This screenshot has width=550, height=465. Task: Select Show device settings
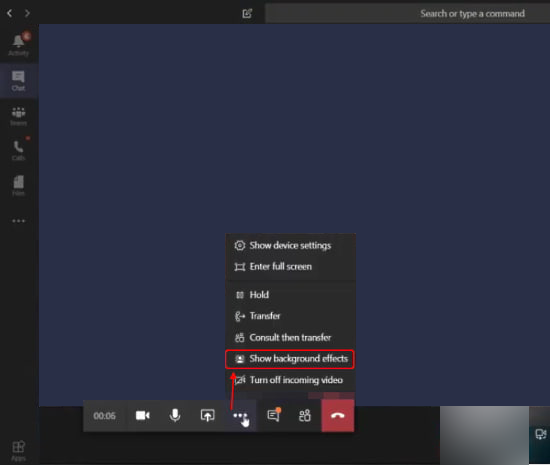click(290, 245)
